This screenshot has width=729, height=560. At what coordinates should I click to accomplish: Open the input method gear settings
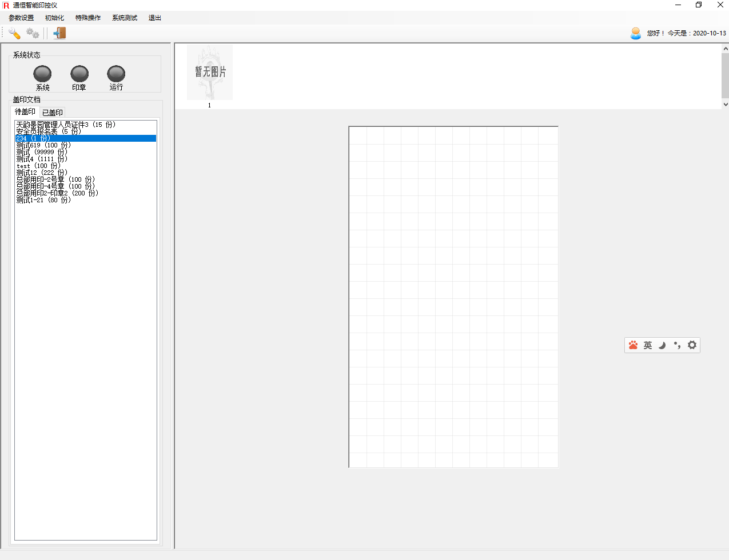click(692, 345)
